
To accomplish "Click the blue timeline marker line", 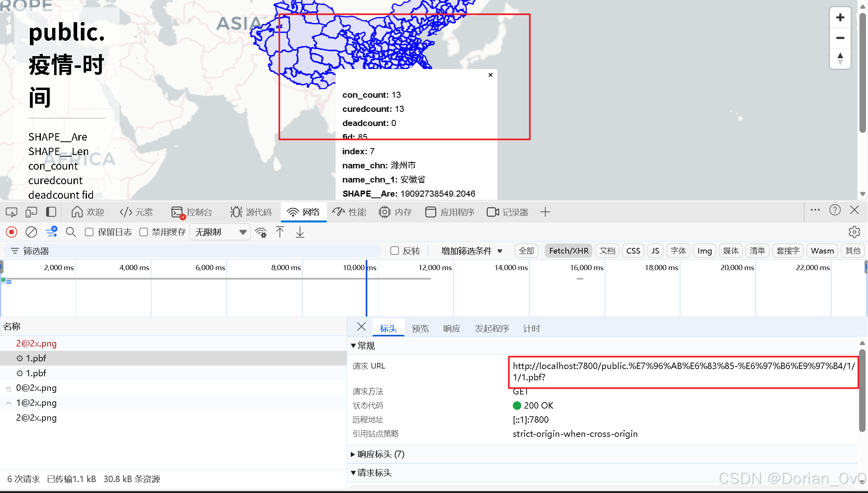I will [x=367, y=291].
